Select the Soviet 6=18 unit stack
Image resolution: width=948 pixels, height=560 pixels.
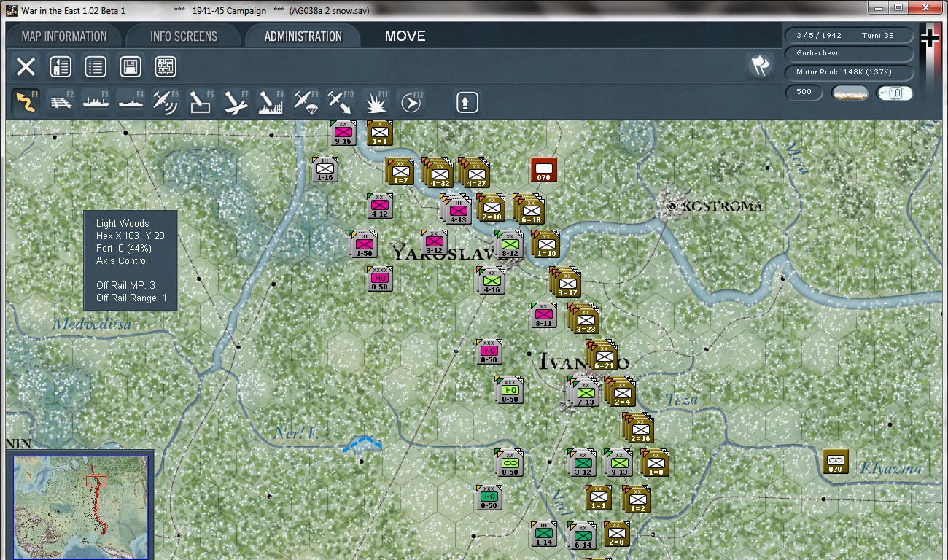(x=530, y=210)
